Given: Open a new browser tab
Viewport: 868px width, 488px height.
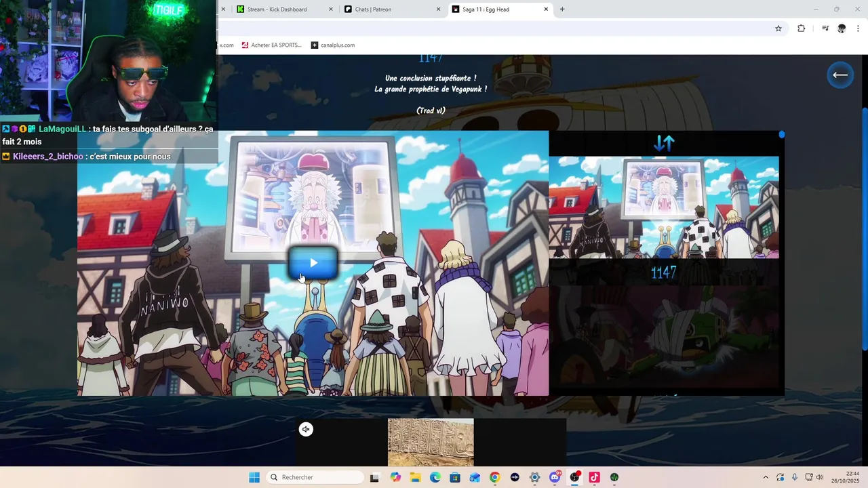Looking at the screenshot, I should tap(562, 9).
